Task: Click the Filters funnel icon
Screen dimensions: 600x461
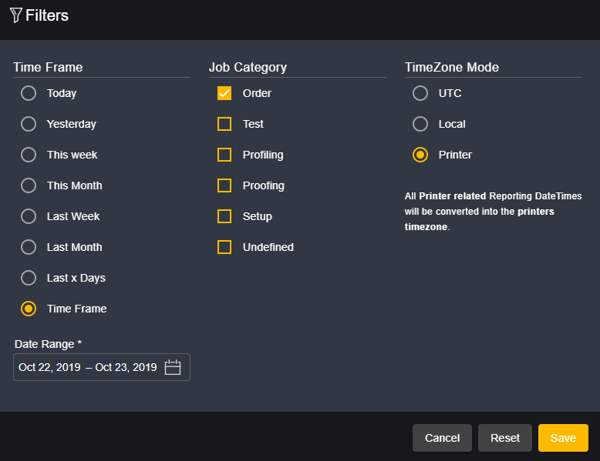Action: coord(15,16)
